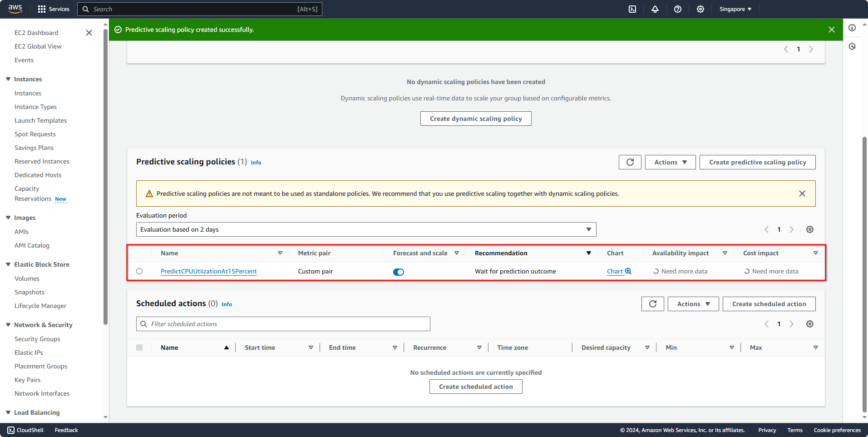The width and height of the screenshot is (868, 437).
Task: Open predictive scaling table preferences gear
Action: coord(809,229)
